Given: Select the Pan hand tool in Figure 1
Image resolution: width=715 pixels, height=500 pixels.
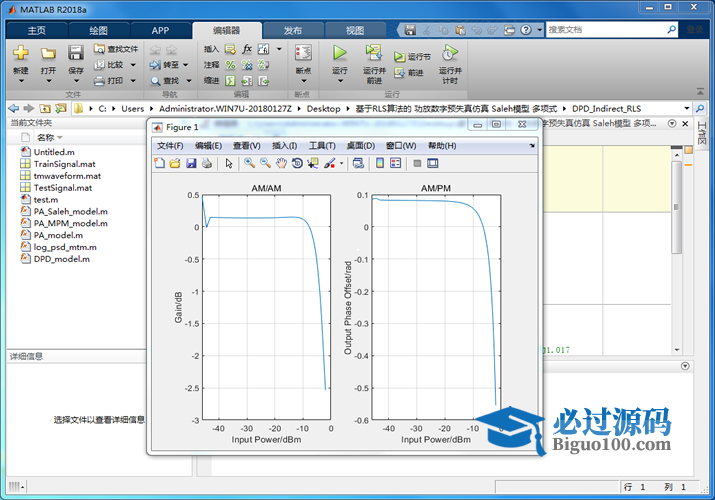Looking at the screenshot, I should click(x=282, y=163).
